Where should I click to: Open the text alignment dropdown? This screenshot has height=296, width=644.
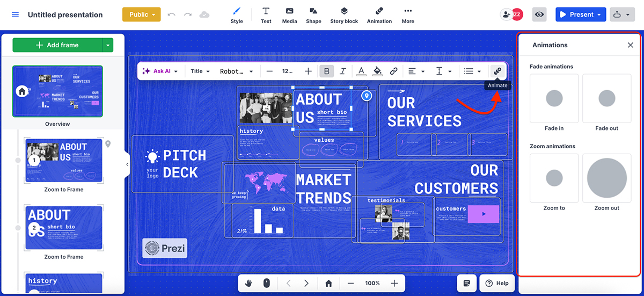coord(416,71)
